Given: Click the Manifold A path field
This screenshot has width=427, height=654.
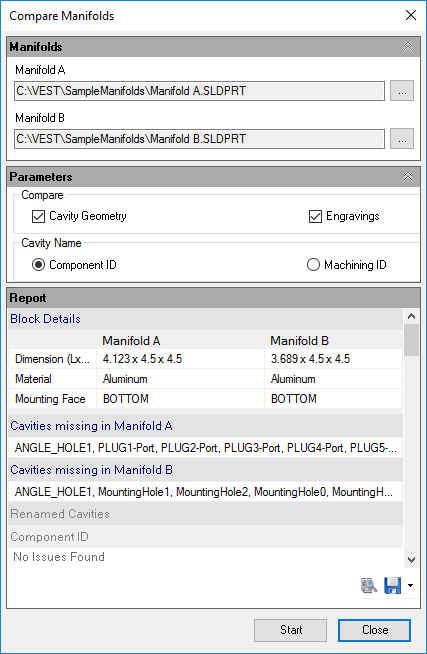Looking at the screenshot, I should tap(199, 91).
